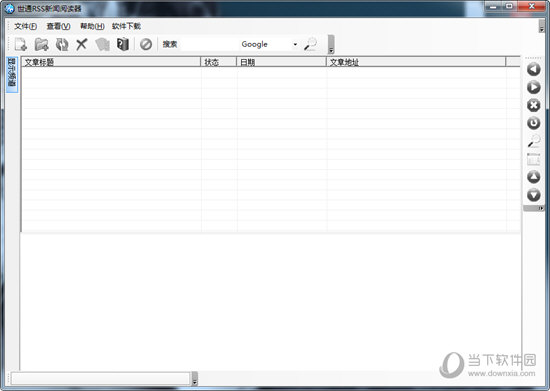Move down with the round down-arrow button
Image resolution: width=550 pixels, height=391 pixels.
(534, 195)
